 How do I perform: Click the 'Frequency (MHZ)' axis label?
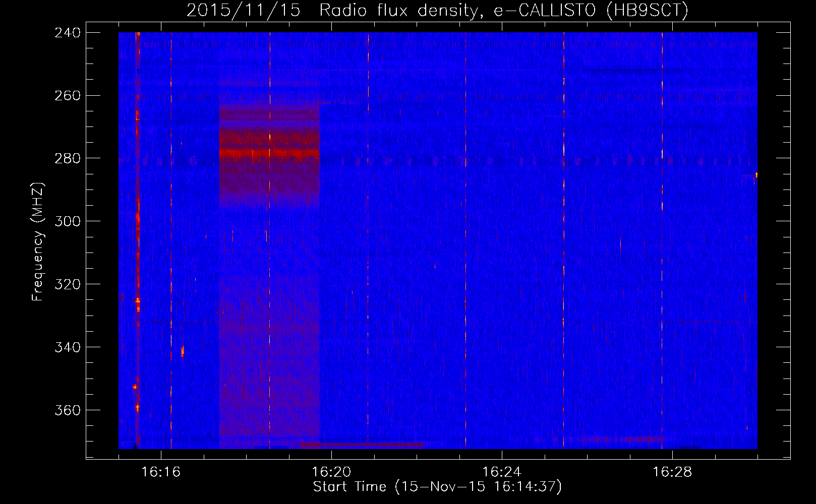tap(38, 242)
